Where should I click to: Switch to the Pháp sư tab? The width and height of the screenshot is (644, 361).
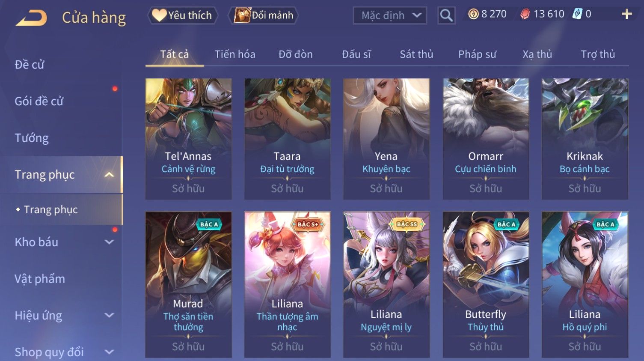[x=477, y=54]
